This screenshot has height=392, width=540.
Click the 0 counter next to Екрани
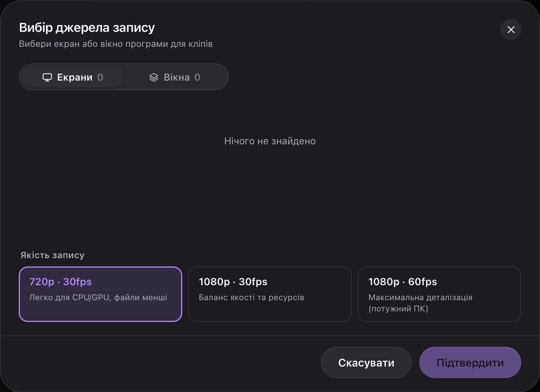[100, 77]
